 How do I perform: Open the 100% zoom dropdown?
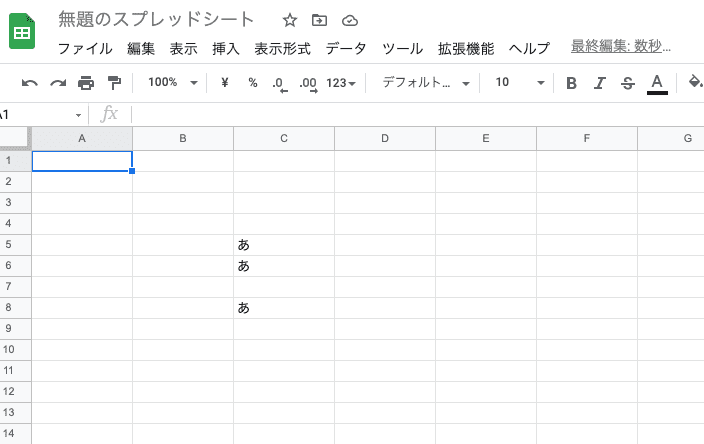pyautogui.click(x=172, y=83)
